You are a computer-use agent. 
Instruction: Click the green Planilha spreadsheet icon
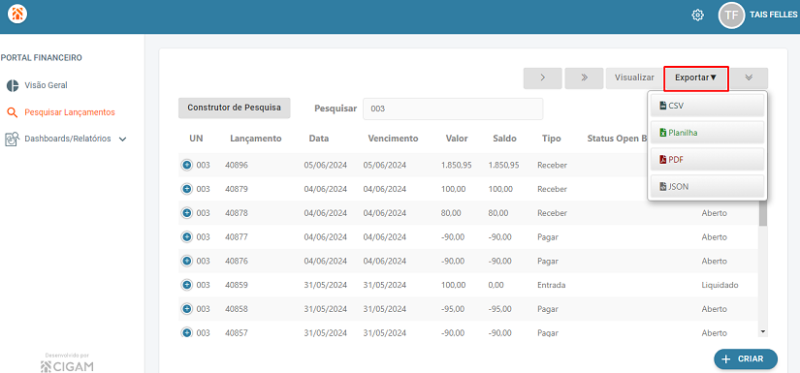(663, 133)
